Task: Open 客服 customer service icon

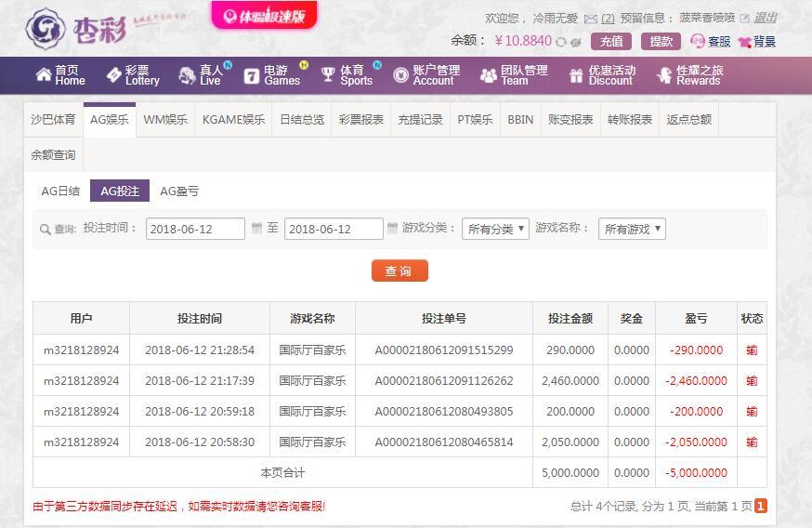Action: (x=698, y=42)
